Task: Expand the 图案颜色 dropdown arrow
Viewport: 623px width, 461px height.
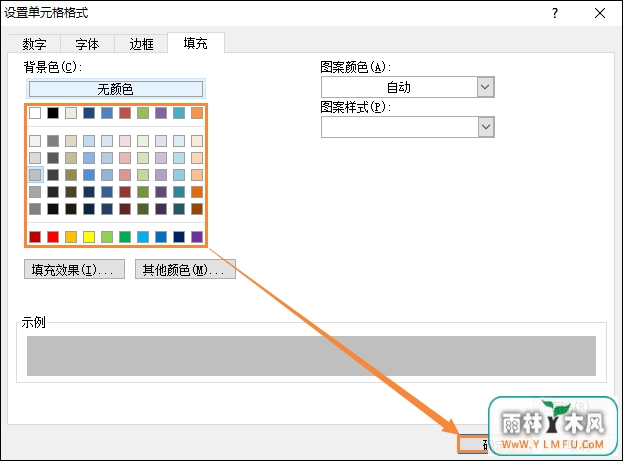Action: pyautogui.click(x=486, y=87)
